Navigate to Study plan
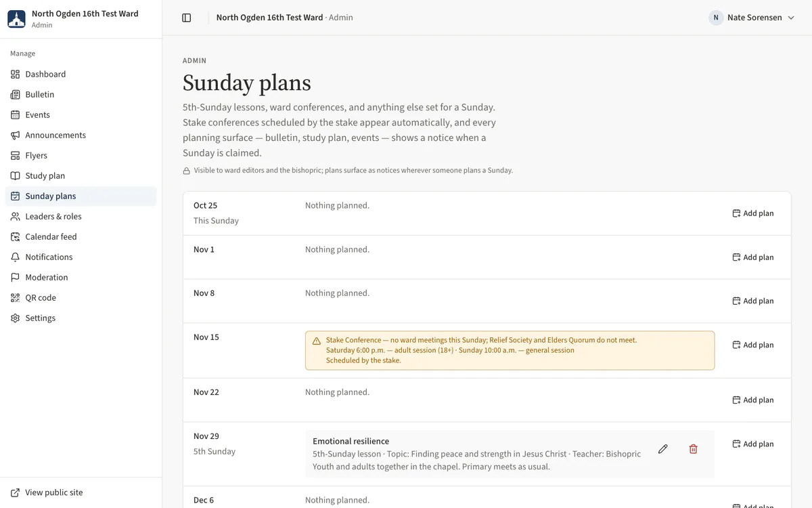This screenshot has height=508, width=812. (x=81, y=176)
